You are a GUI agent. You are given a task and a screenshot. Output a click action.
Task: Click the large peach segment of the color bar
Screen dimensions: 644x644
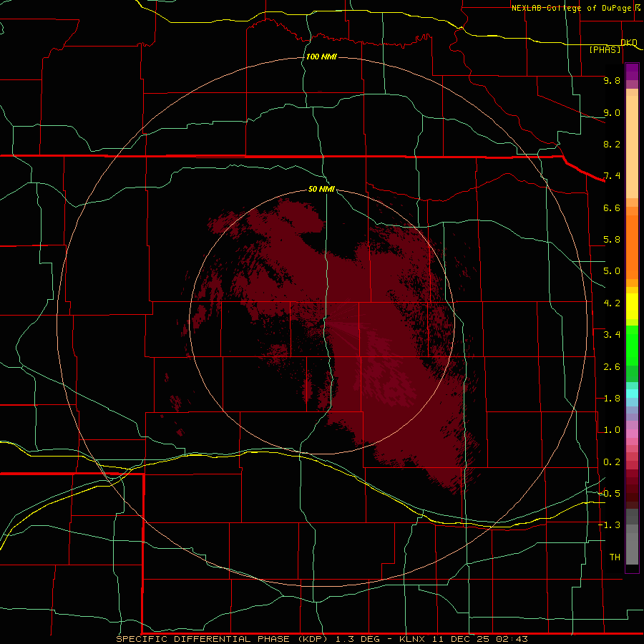[632, 147]
